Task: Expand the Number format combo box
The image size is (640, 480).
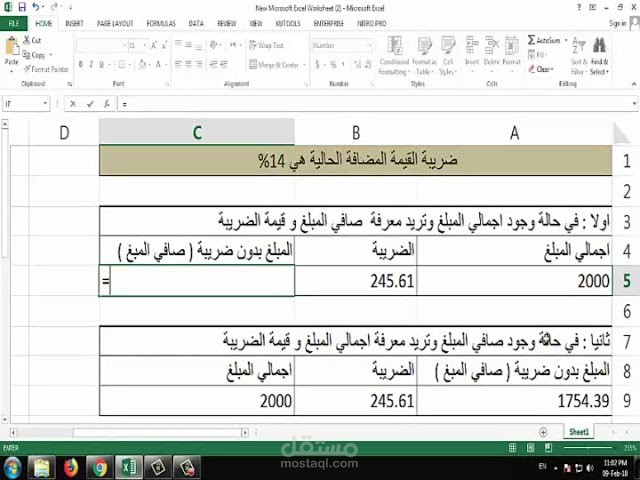Action: point(370,45)
